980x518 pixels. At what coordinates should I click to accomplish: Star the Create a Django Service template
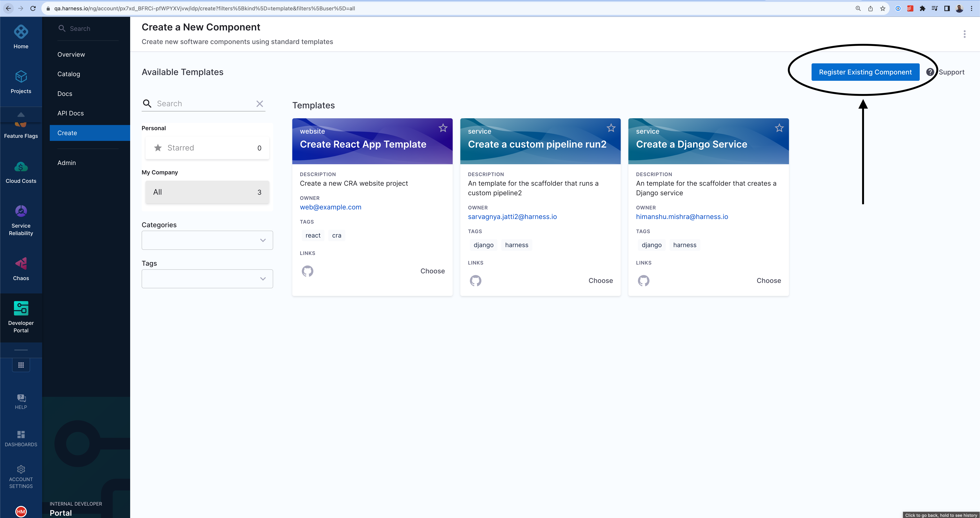[x=779, y=128]
